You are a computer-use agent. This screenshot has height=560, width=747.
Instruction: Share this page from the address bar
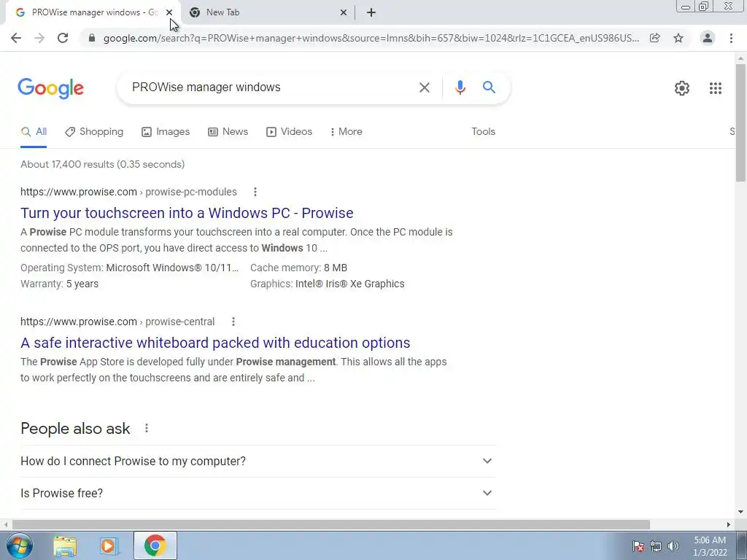coord(655,38)
